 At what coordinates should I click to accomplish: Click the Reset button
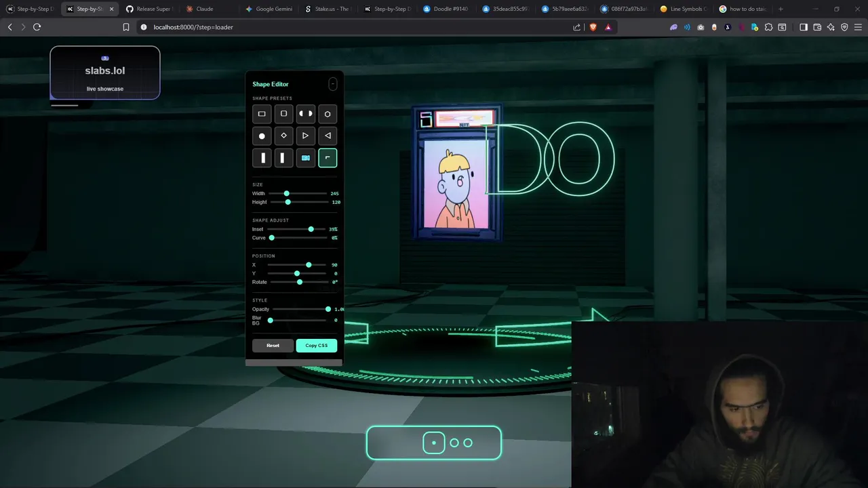tap(273, 346)
